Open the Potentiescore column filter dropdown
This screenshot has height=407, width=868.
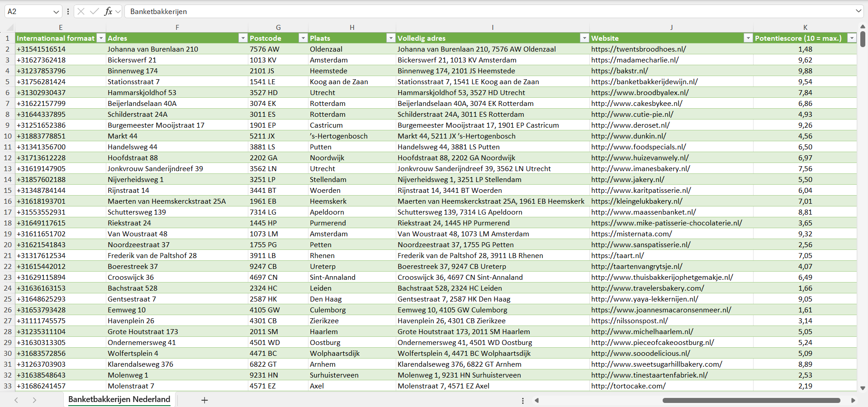click(x=852, y=38)
